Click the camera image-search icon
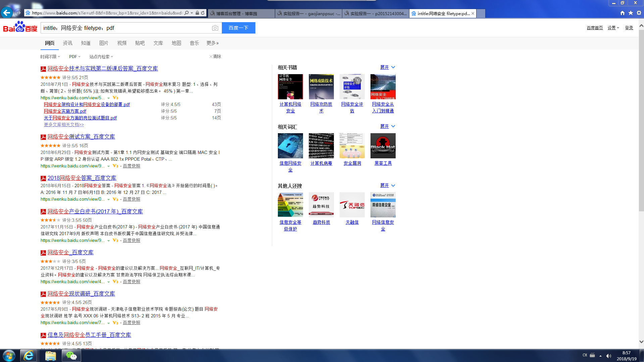 pos(215,28)
